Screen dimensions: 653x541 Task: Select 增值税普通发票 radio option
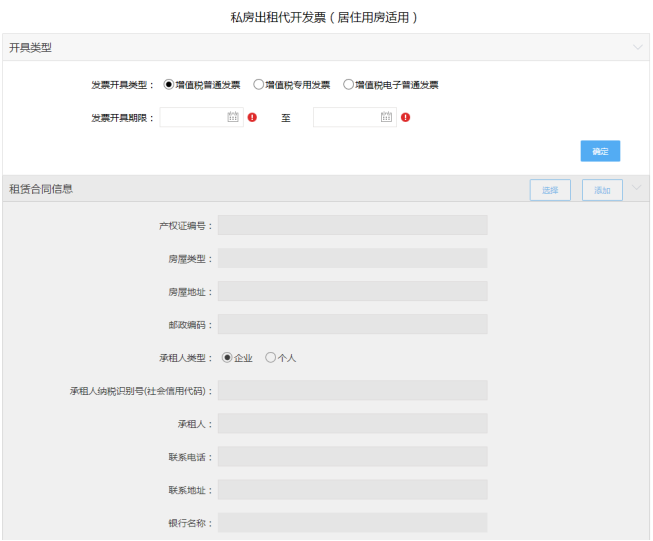pos(169,85)
